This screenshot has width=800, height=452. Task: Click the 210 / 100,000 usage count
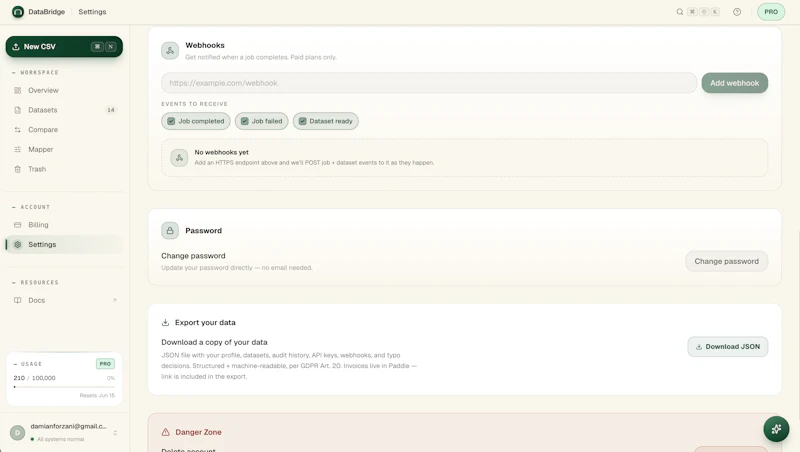coord(34,378)
